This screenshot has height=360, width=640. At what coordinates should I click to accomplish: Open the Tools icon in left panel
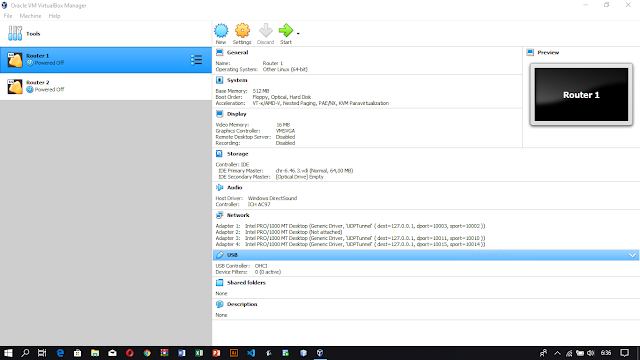pyautogui.click(x=15, y=33)
